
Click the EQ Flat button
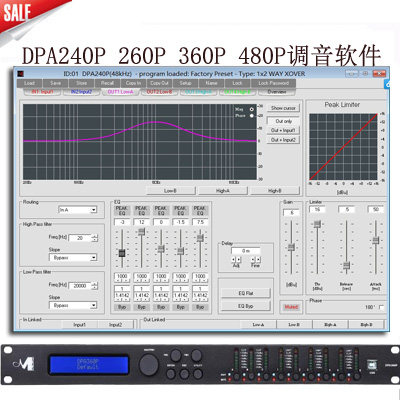click(246, 293)
